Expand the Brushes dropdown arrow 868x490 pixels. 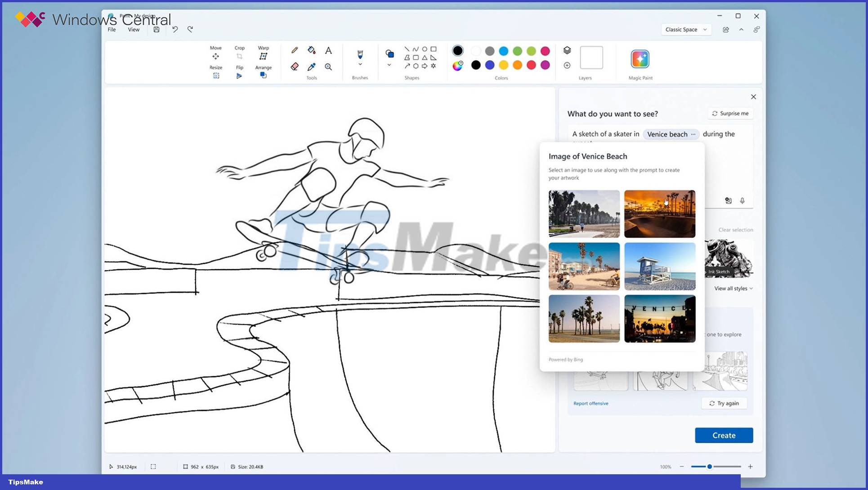click(360, 65)
